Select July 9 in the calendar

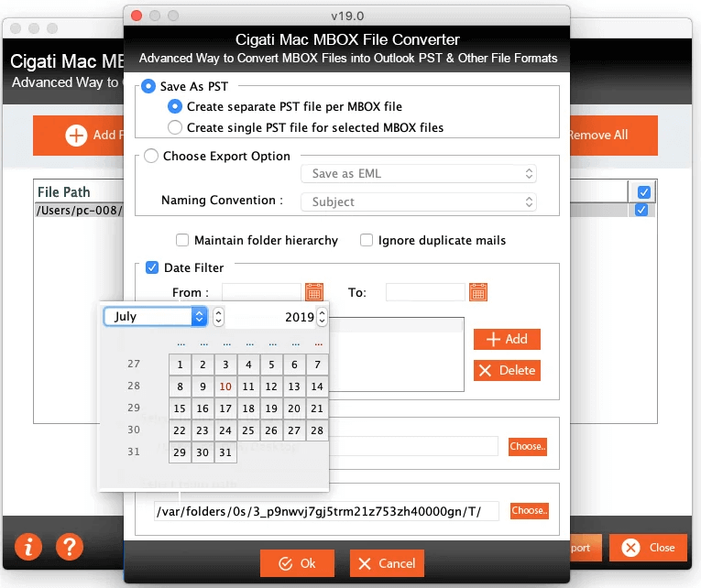pyautogui.click(x=203, y=387)
